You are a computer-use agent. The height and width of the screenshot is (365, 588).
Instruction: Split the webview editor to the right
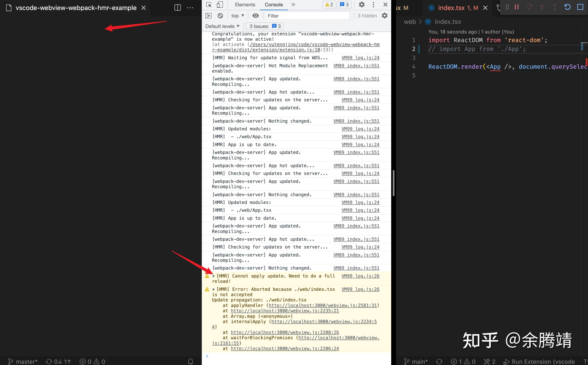pyautogui.click(x=177, y=8)
